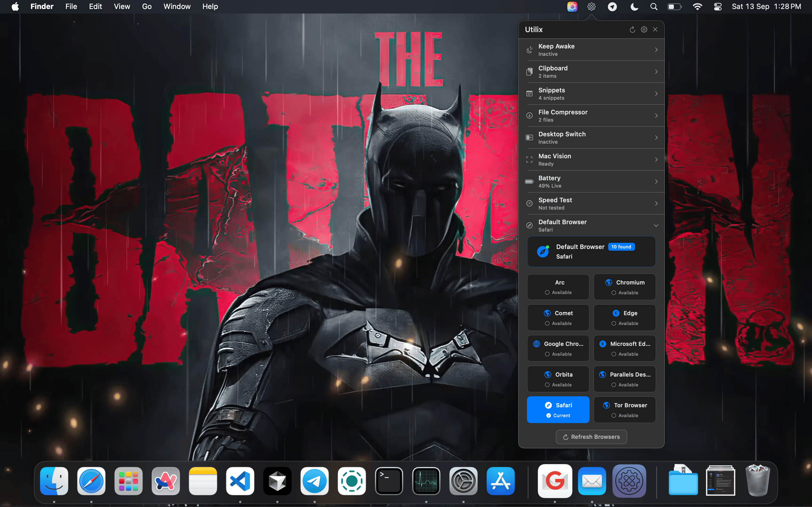812x507 pixels.
Task: Select Chromium as default browser
Action: click(625, 287)
